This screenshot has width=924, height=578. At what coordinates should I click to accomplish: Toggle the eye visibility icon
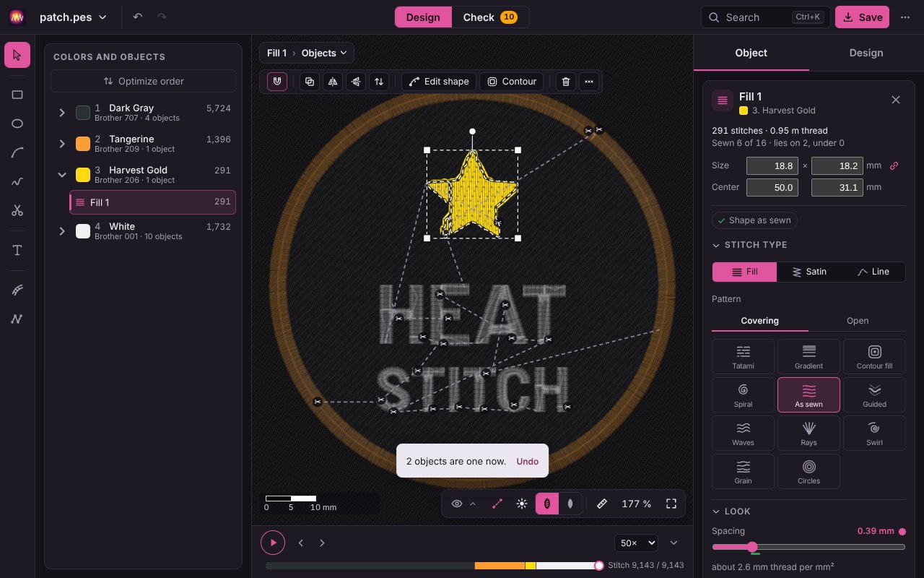coord(457,504)
